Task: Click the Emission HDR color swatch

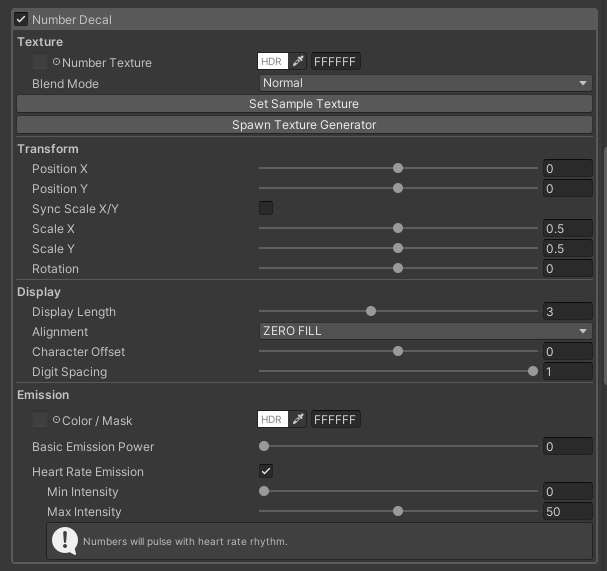Action: [272, 419]
